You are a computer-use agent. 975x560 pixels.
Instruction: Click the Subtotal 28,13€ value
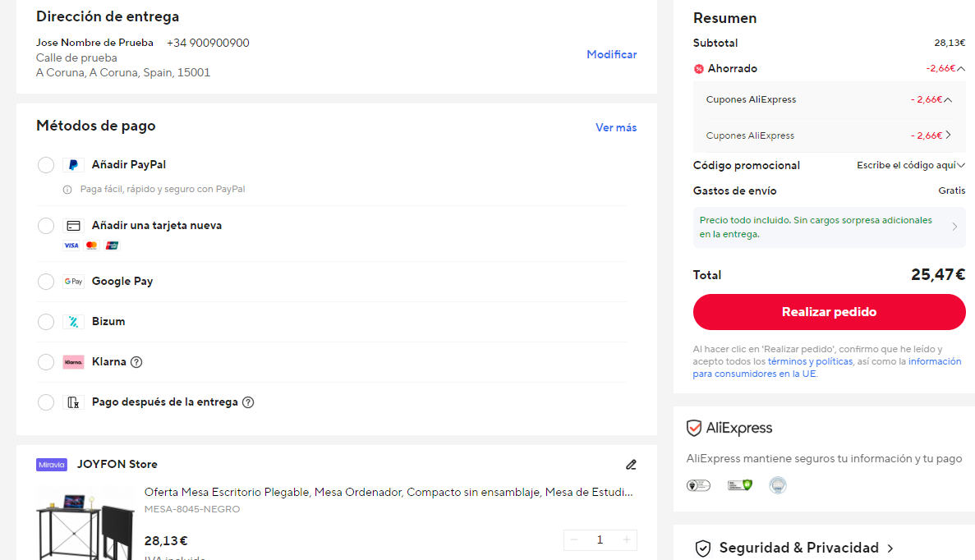coord(950,43)
